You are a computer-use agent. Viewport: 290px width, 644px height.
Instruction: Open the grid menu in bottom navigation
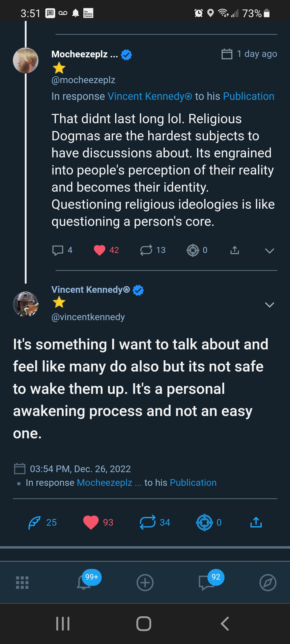click(22, 583)
